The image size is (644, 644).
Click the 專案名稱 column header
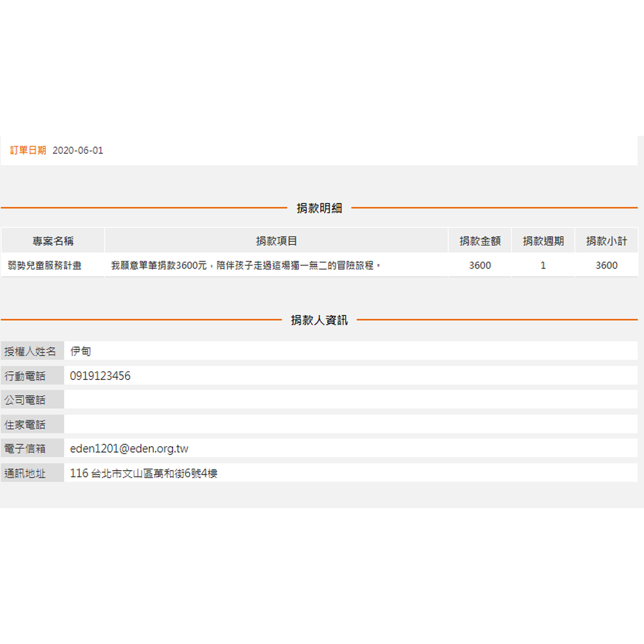tap(53, 241)
